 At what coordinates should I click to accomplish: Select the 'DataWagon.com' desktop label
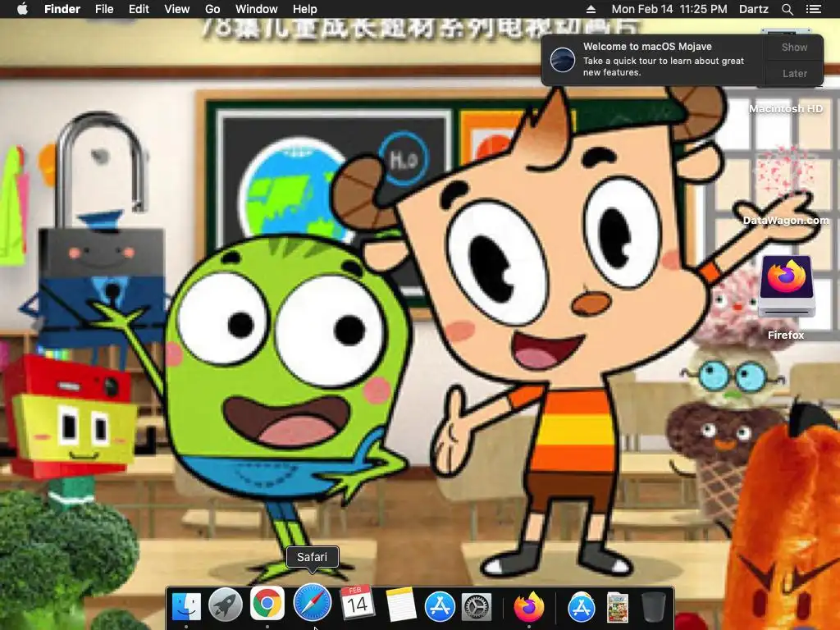click(x=785, y=220)
